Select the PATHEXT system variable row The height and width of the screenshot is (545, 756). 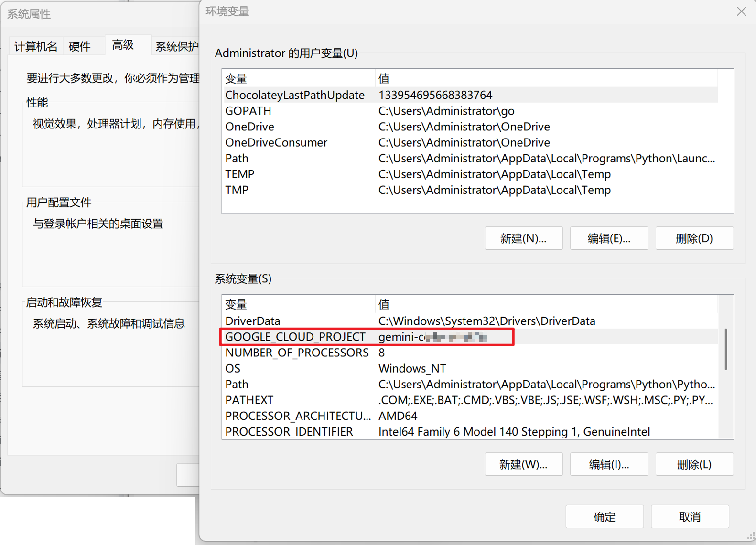[x=249, y=400]
